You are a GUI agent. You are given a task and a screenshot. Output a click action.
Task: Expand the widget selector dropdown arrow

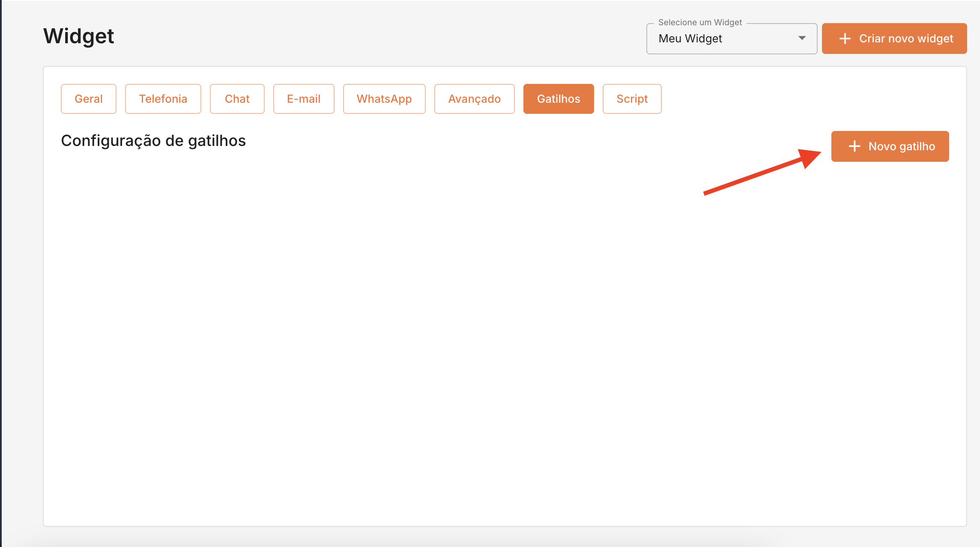(802, 39)
